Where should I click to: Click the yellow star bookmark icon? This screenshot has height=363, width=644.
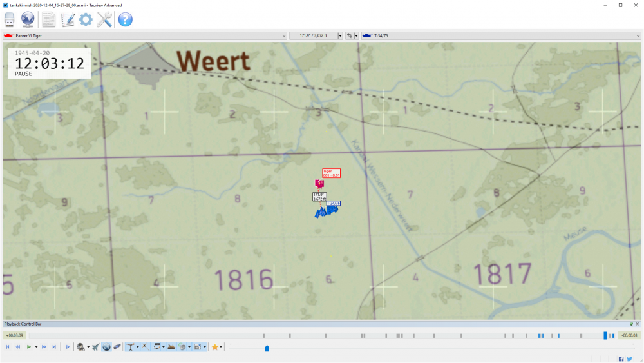coord(215,347)
